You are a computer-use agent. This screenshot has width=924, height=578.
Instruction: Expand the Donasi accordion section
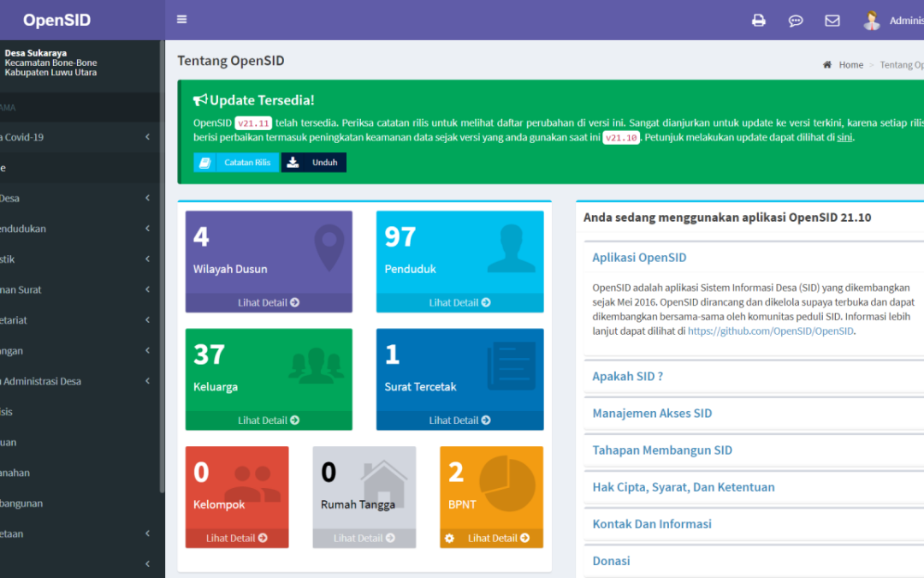[x=611, y=561]
